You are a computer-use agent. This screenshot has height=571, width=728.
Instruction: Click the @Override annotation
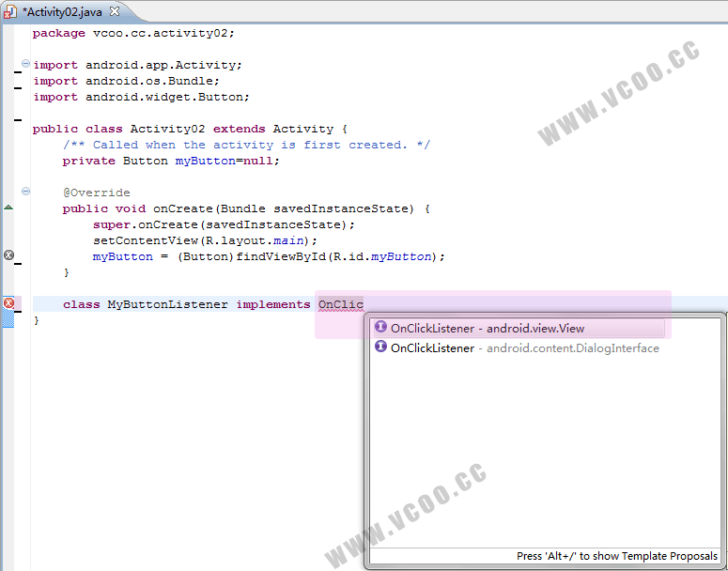[97, 193]
